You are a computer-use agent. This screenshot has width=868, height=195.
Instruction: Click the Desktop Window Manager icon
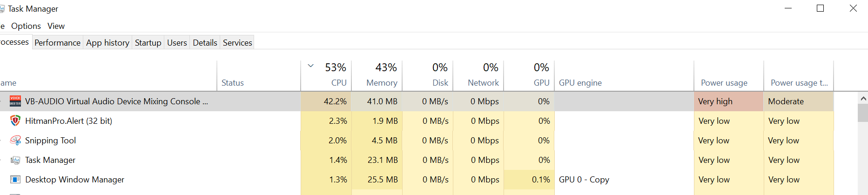click(x=15, y=180)
